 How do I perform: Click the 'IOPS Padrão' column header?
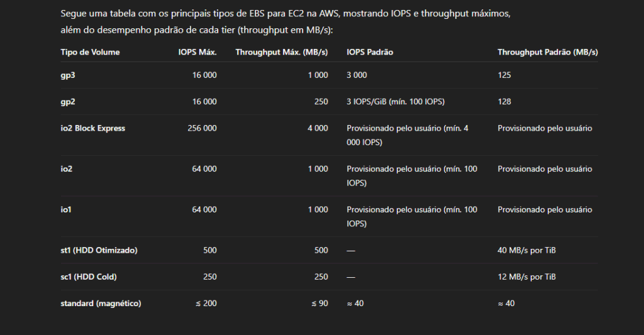(370, 52)
